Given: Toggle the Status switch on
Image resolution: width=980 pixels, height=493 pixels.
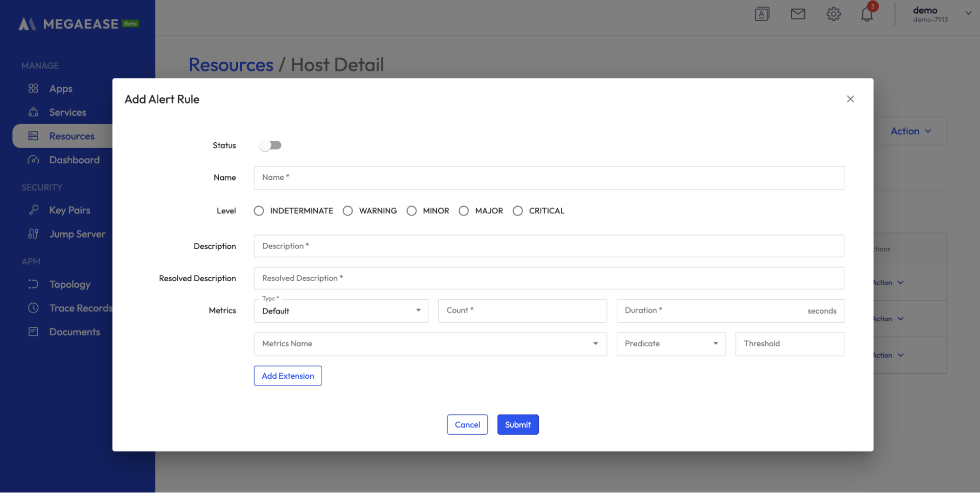Looking at the screenshot, I should tap(270, 145).
